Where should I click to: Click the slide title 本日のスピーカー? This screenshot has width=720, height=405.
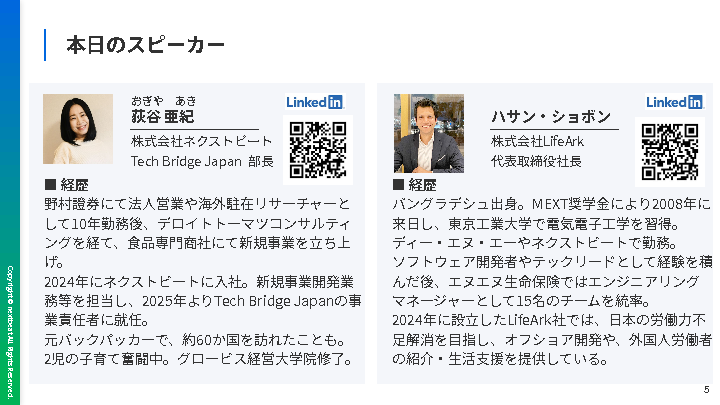[x=144, y=46]
